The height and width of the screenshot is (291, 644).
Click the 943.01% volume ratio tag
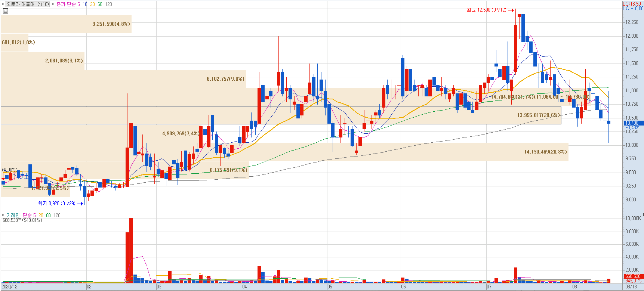click(634, 281)
